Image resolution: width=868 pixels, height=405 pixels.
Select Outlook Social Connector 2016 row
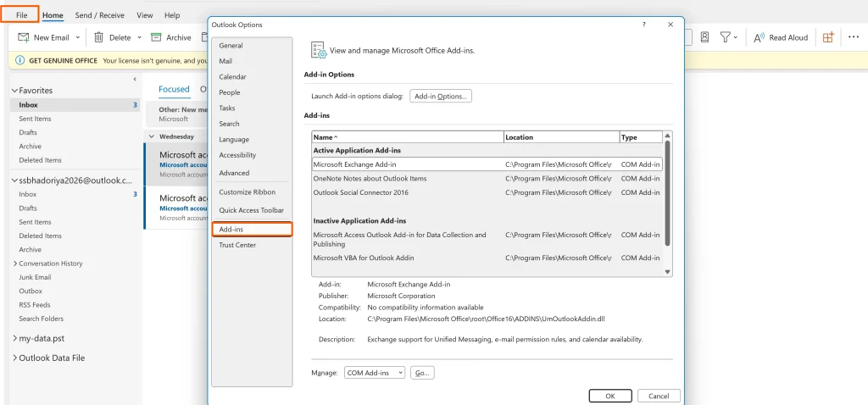coord(487,192)
